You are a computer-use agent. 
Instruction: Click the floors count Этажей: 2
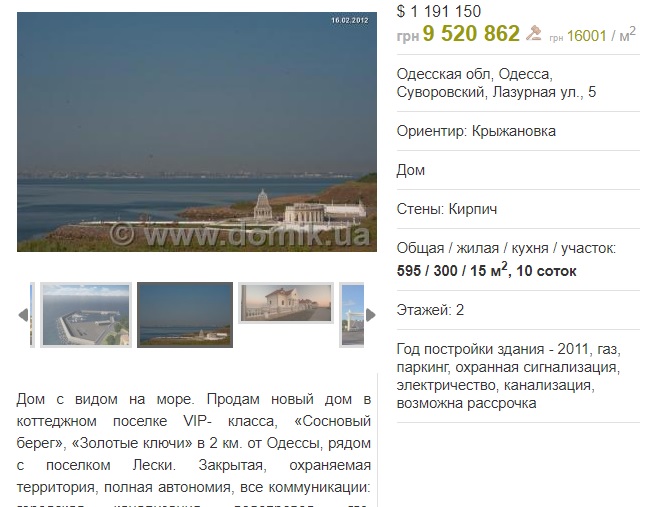click(x=430, y=310)
